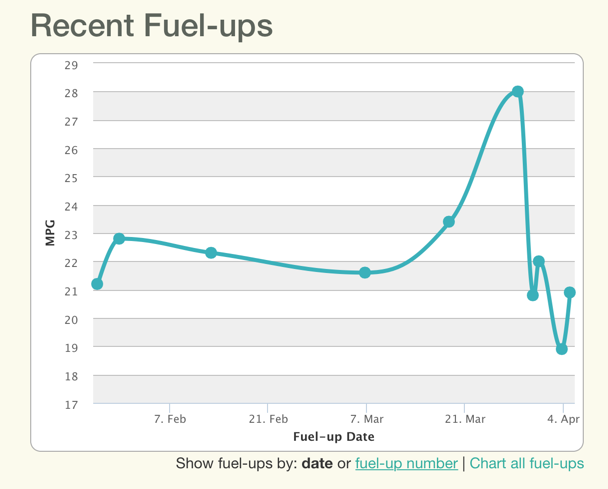Screen dimensions: 608x489
Task: Click the MPG y-axis title
Action: 50,234
